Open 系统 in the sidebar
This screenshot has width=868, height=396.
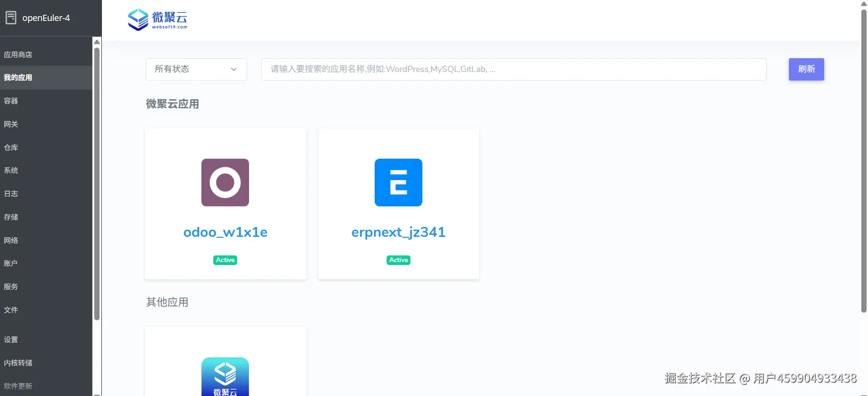pyautogui.click(x=46, y=171)
